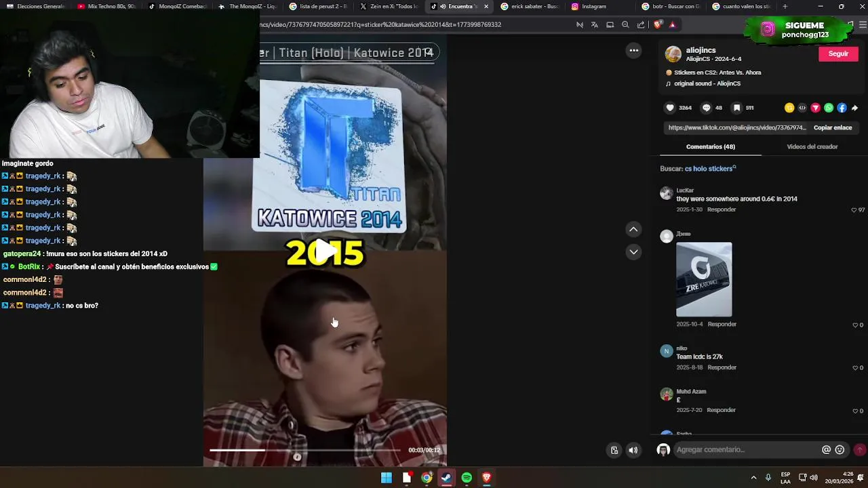This screenshot has height=488, width=868.
Task: Click translate page icon in address bar
Action: pos(595,24)
